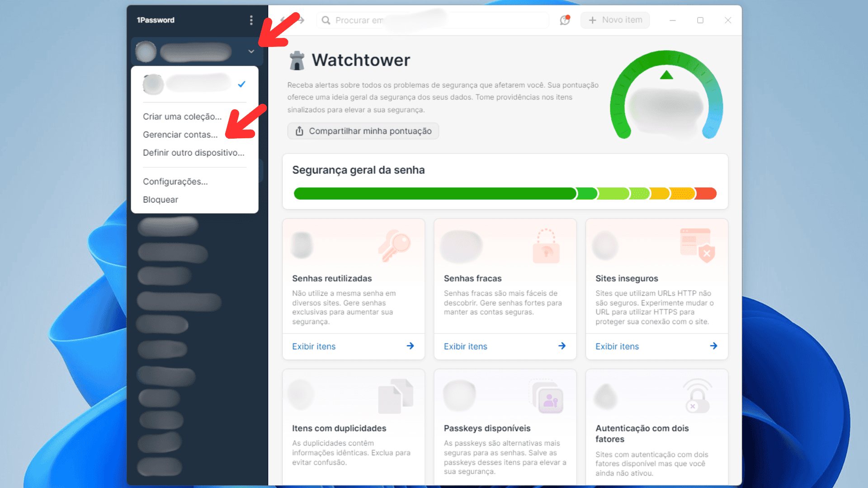Screen dimensions: 868x488
Task: Click the green segment of password strength bar
Action: click(x=435, y=193)
